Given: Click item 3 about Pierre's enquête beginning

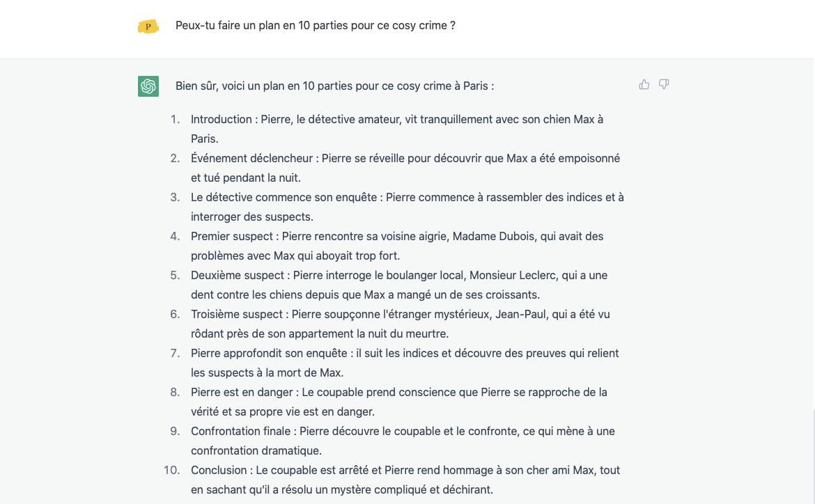Looking at the screenshot, I should click(x=407, y=207).
